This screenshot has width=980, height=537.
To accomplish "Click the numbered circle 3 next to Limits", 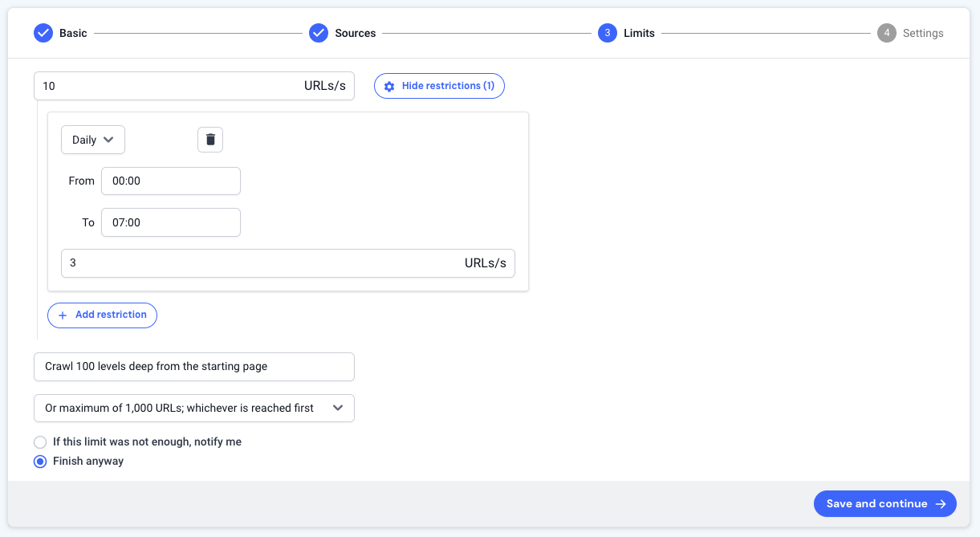I will click(x=607, y=33).
